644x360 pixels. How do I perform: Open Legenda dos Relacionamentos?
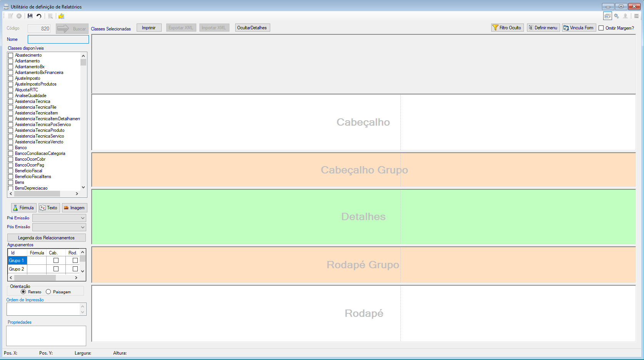click(47, 238)
